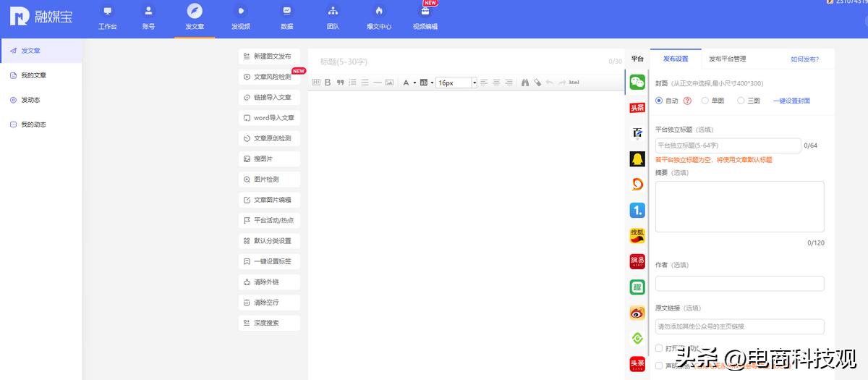Select the orange swirl platform icon
Viewport: 868px width, 380px height.
[x=637, y=185]
